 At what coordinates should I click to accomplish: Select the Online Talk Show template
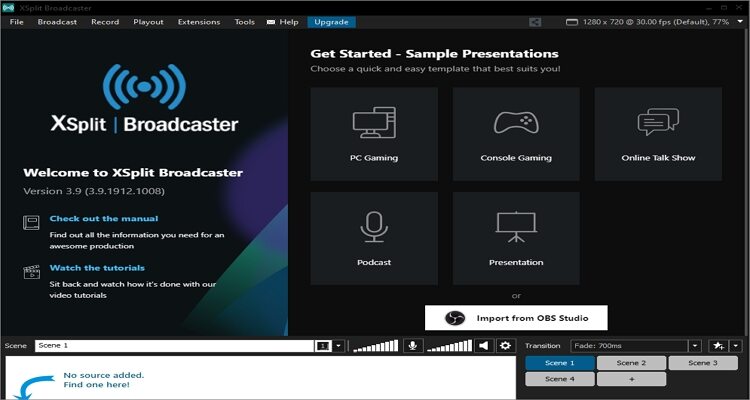[658, 134]
